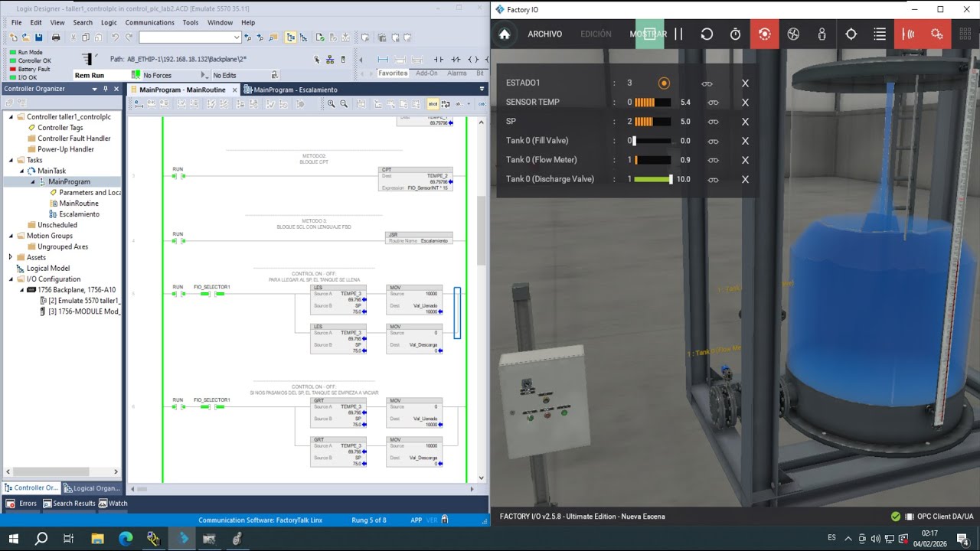Open the search combo box dropdown
The width and height of the screenshot is (980, 551).
237,37
